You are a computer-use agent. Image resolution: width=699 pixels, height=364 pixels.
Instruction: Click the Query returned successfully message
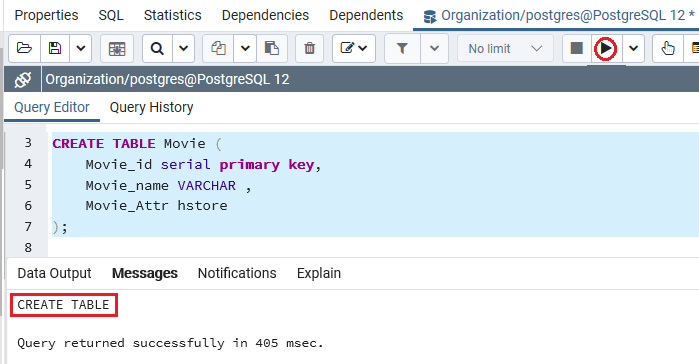pyautogui.click(x=170, y=343)
